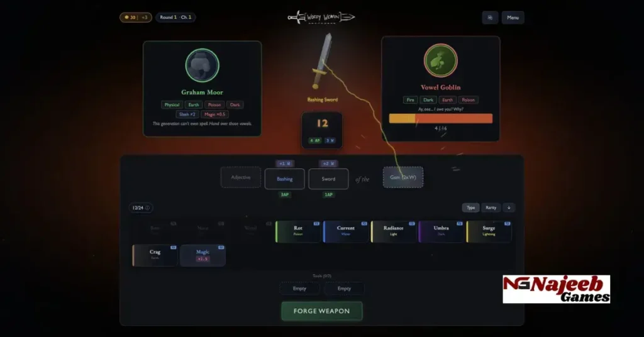Click the Round 1 Ch. 1 indicator
This screenshot has width=644, height=337.
175,18
